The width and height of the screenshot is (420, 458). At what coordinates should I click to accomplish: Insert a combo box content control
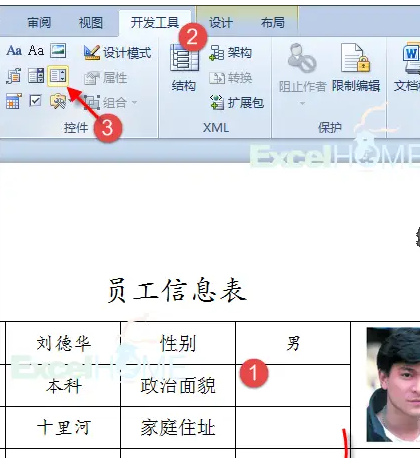(x=36, y=76)
